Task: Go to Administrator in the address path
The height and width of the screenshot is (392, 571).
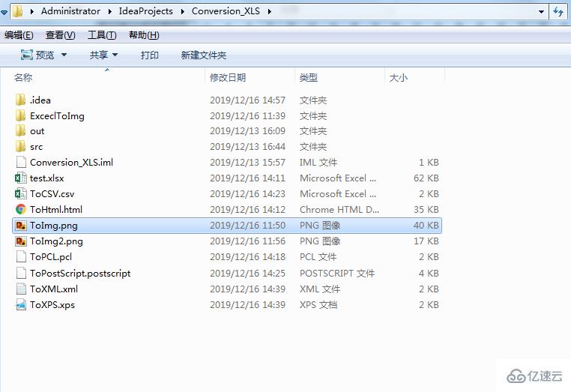Action: click(x=70, y=11)
